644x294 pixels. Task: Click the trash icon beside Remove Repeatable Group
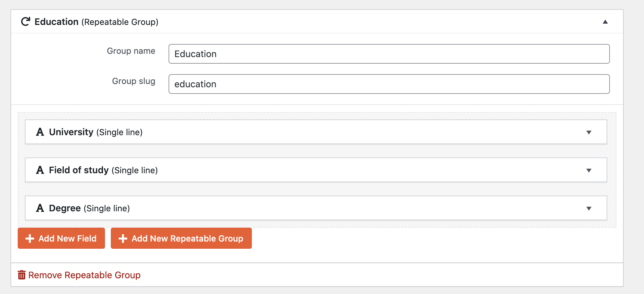pos(22,275)
